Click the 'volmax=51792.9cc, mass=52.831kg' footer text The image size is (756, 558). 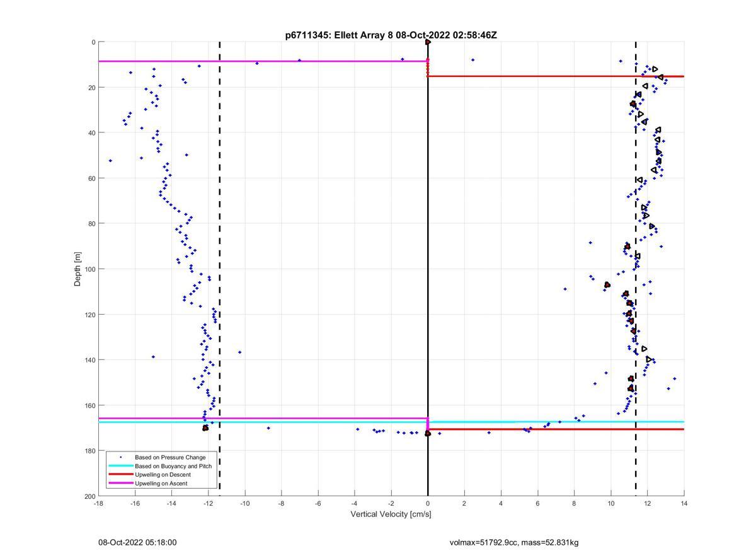click(x=514, y=543)
